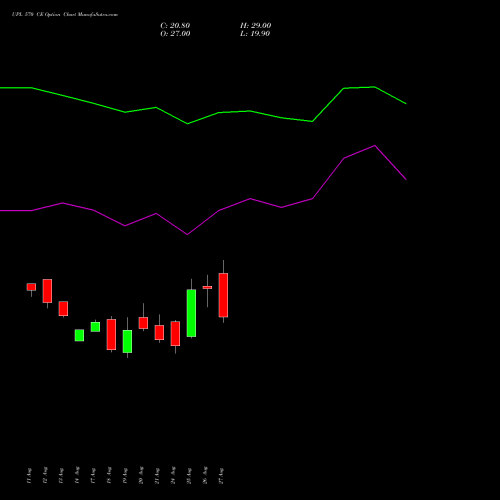500x500 pixels.
Task: Click the UPL CE Option Chart title
Action: coord(65,15)
